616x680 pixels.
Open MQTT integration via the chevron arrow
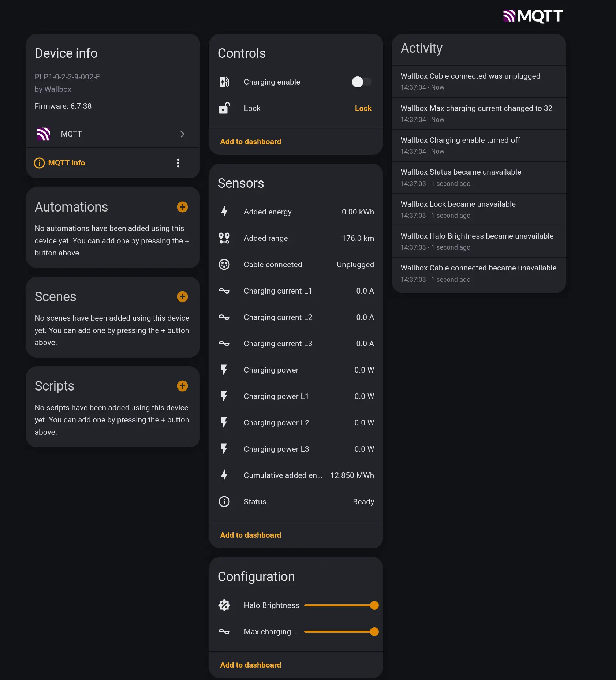point(182,134)
